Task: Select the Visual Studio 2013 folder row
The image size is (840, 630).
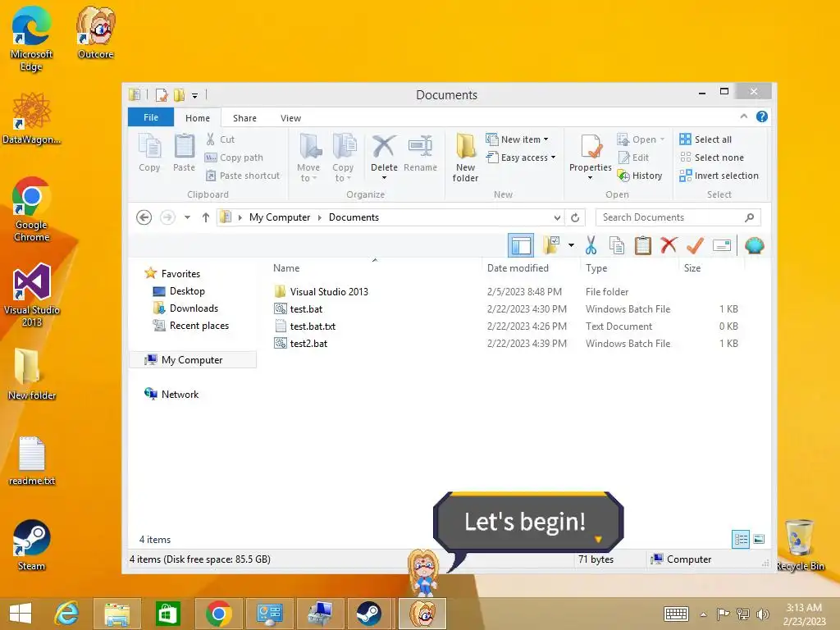Action: tap(506, 291)
